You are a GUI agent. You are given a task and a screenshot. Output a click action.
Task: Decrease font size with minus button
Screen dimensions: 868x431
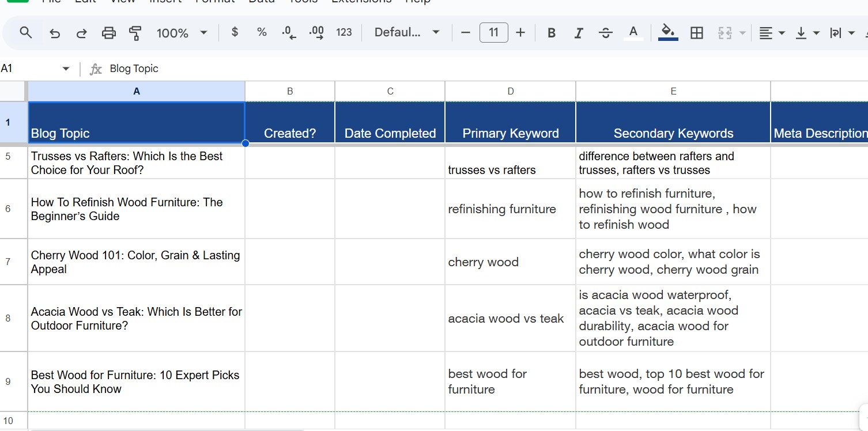pyautogui.click(x=466, y=33)
